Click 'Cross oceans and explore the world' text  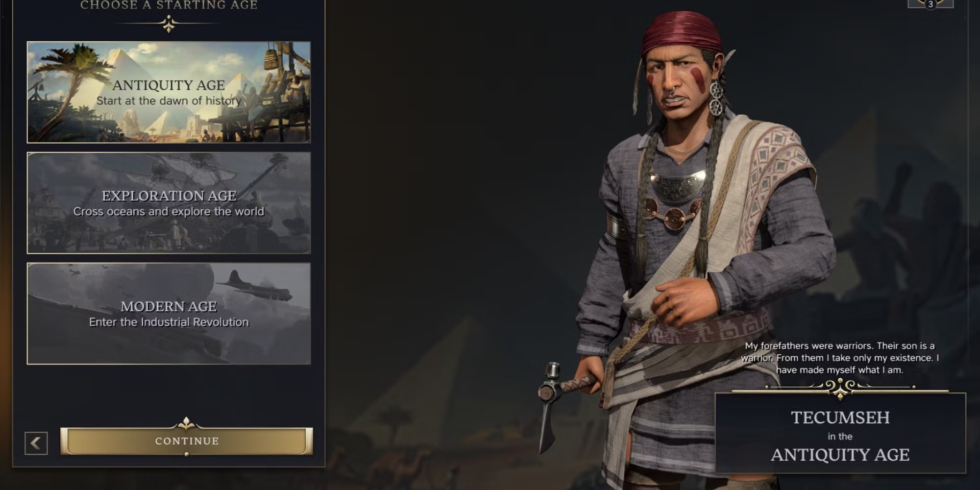click(x=169, y=212)
